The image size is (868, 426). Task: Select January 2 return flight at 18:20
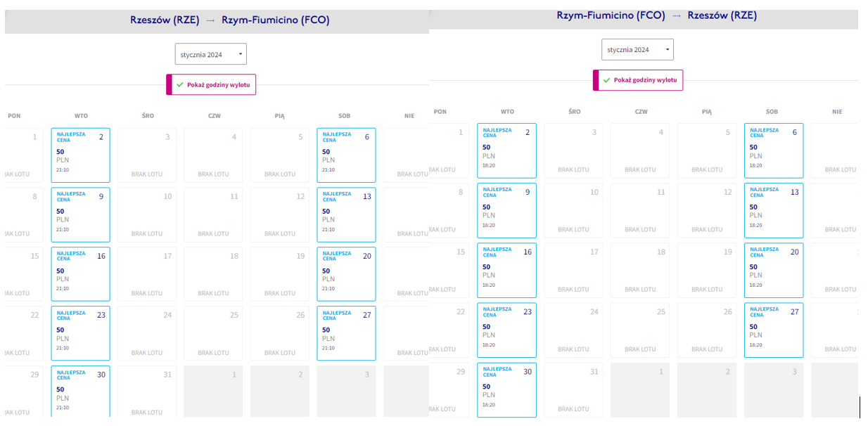[x=506, y=151]
